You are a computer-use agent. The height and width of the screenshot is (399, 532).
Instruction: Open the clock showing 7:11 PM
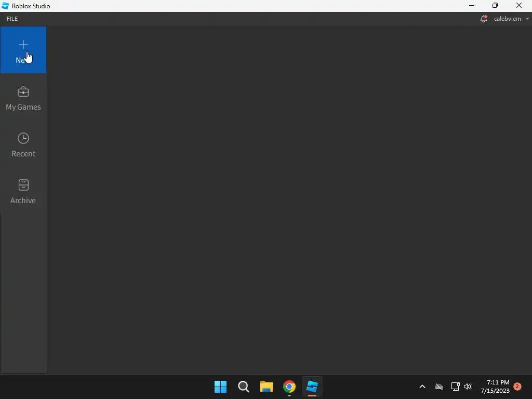coord(495,387)
